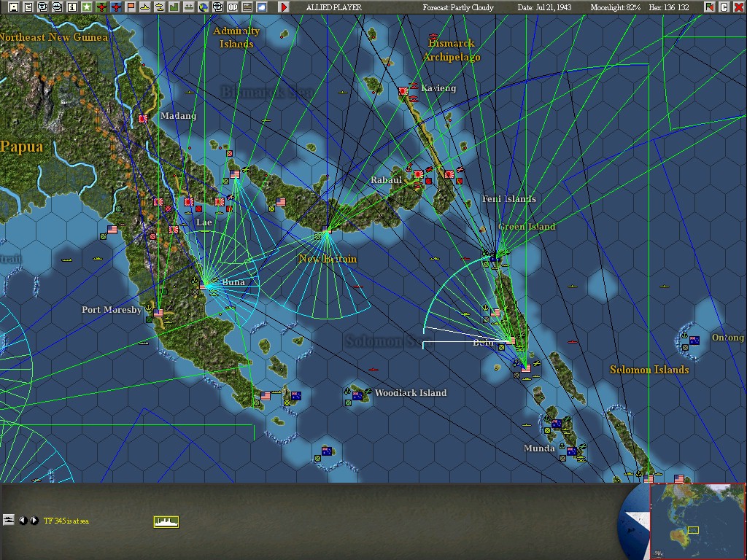Click the 'Port Moresby' map label

tap(112, 309)
